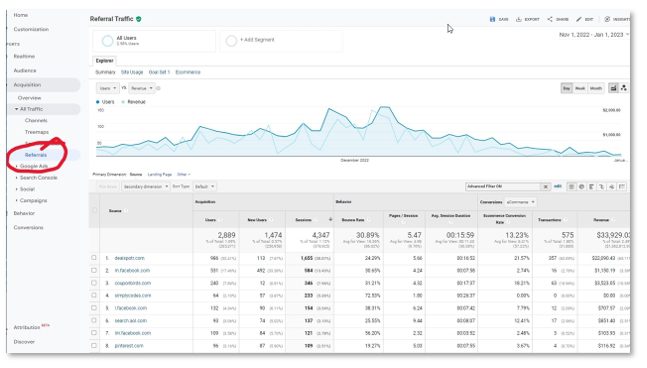The image size is (647, 368).
Task: Open the Explorer tab
Action: pyautogui.click(x=104, y=61)
